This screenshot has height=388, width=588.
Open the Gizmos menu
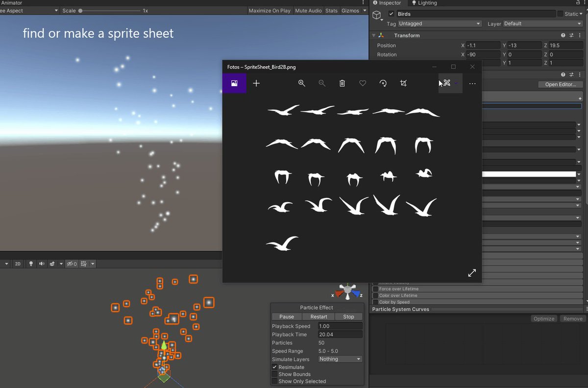pyautogui.click(x=353, y=10)
